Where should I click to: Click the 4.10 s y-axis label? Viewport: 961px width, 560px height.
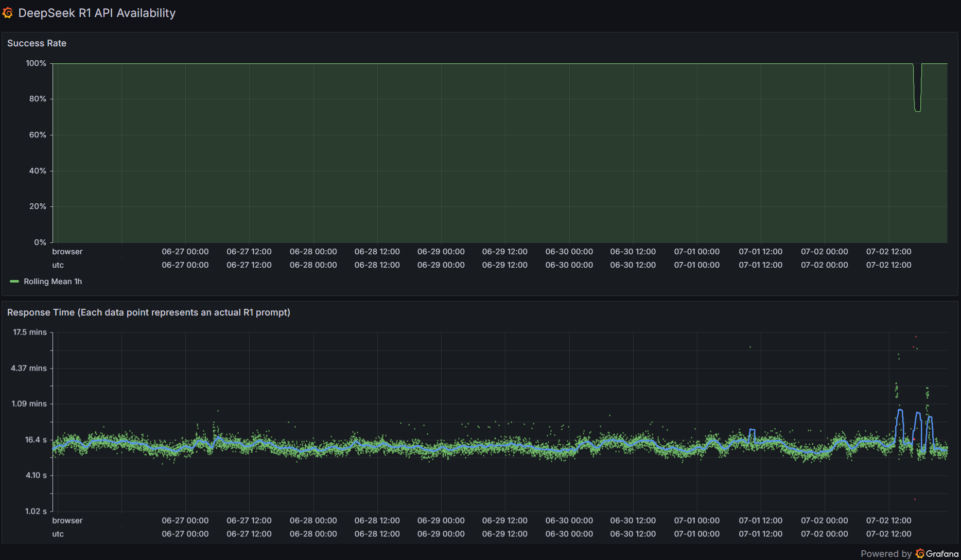tap(37, 476)
